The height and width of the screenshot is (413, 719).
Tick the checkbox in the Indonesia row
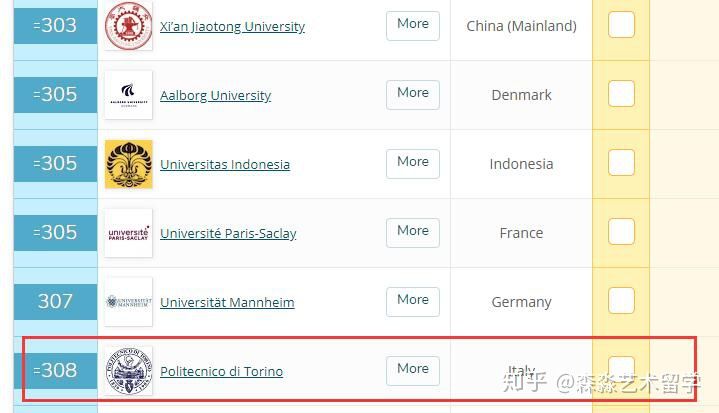621,162
